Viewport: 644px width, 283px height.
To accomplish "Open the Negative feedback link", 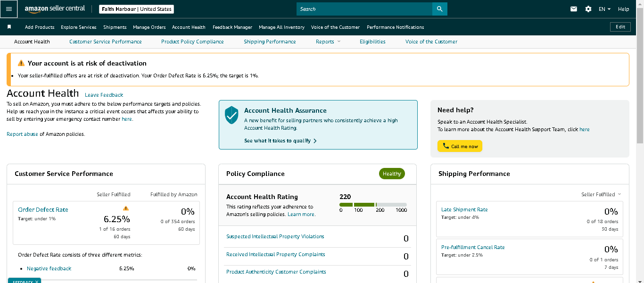I will tap(49, 268).
